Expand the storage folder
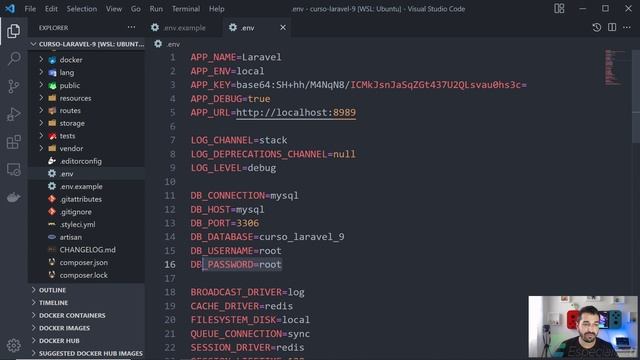 (87, 123)
